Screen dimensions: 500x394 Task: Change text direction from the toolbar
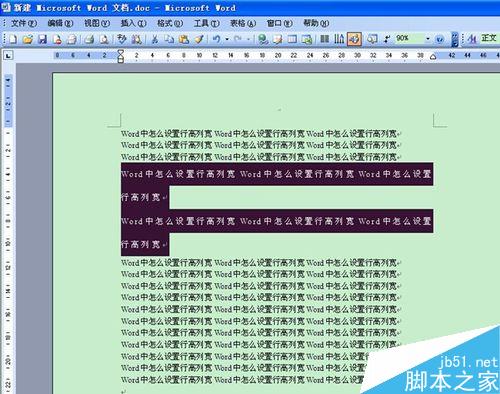pos(339,39)
